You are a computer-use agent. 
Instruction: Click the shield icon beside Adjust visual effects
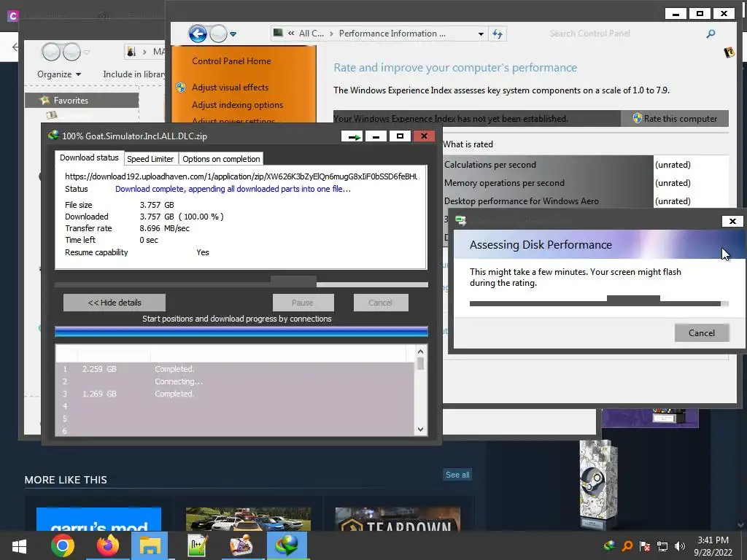pyautogui.click(x=181, y=87)
